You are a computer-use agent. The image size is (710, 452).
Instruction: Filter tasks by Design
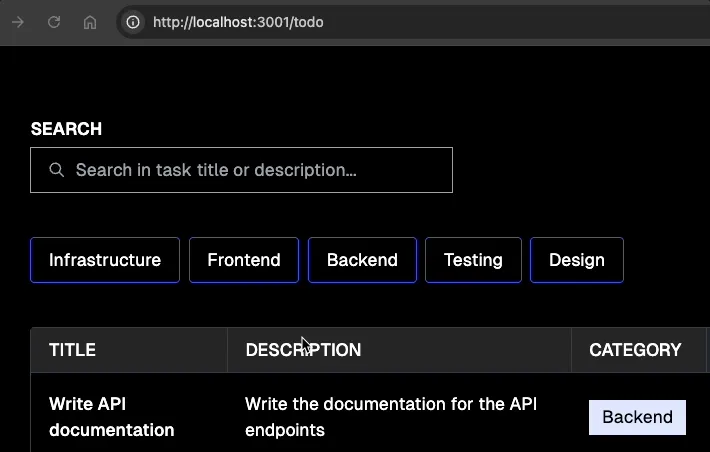pos(576,260)
